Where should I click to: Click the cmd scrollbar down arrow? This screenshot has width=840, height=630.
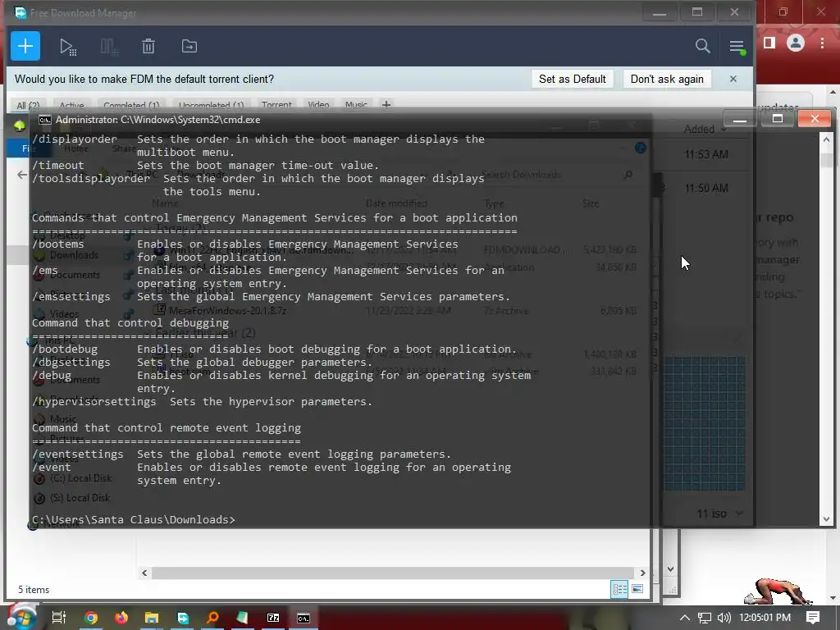tap(825, 518)
